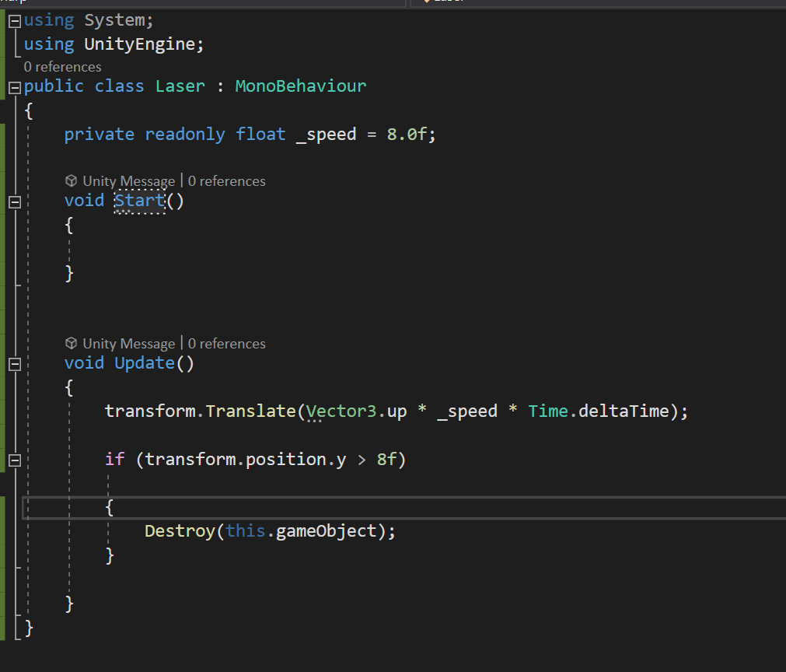Collapse the using directives region

[x=13, y=19]
